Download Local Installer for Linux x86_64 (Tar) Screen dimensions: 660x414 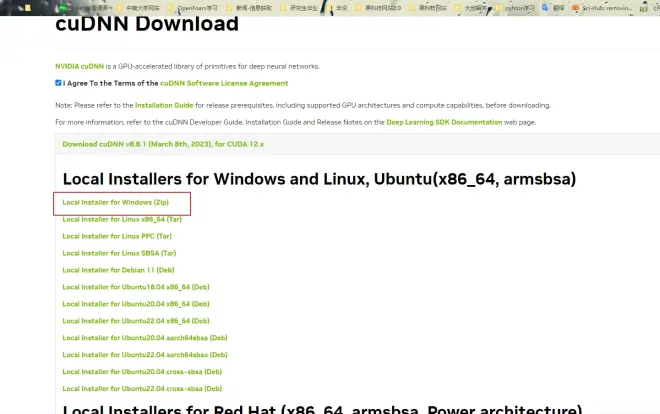(x=122, y=219)
